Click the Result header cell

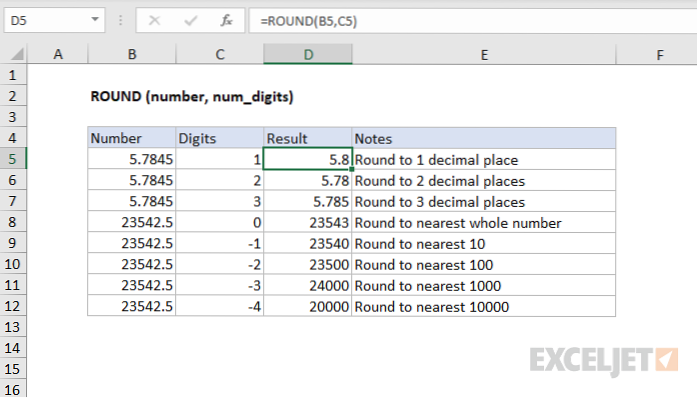pyautogui.click(x=308, y=138)
